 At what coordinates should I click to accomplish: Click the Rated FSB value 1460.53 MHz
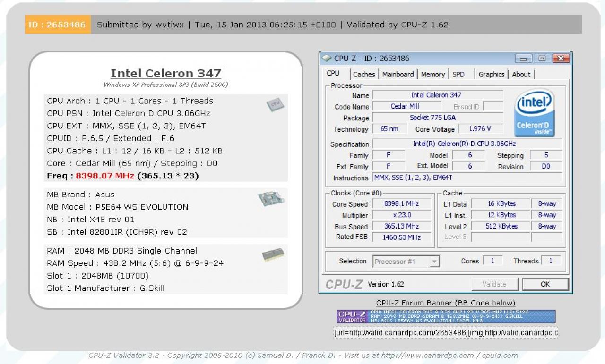(402, 237)
